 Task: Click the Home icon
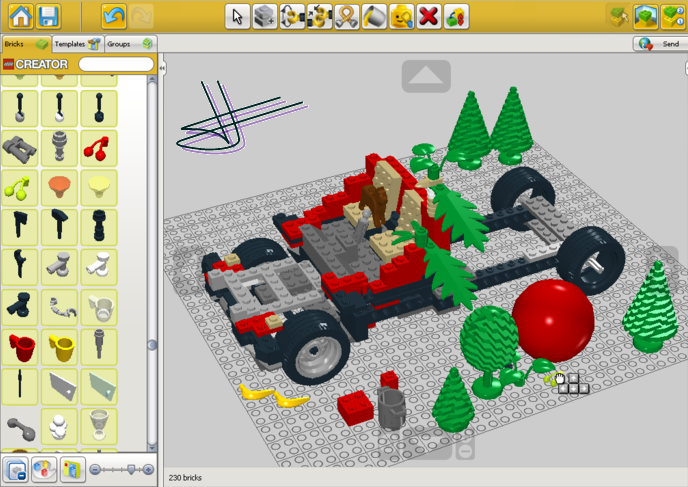[x=21, y=17]
